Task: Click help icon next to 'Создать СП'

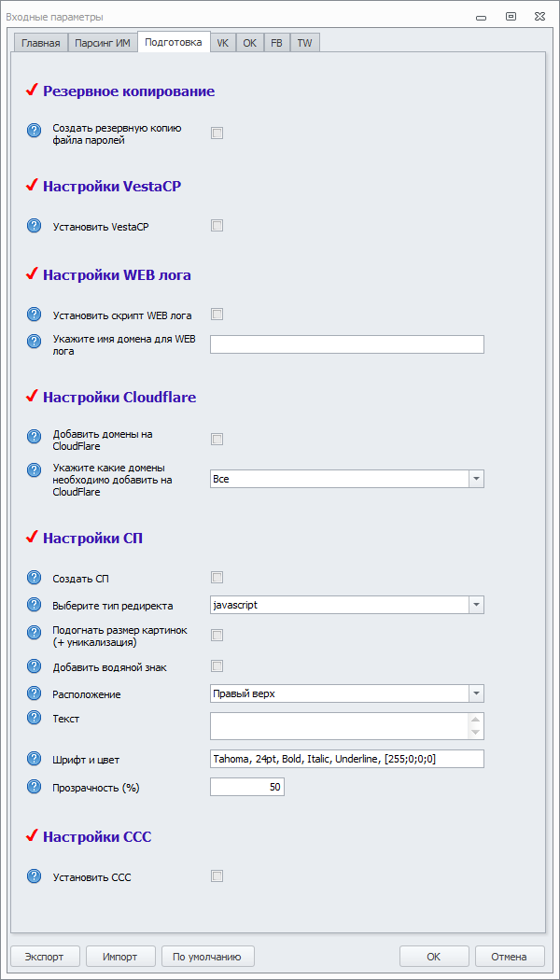Action: [x=35, y=578]
